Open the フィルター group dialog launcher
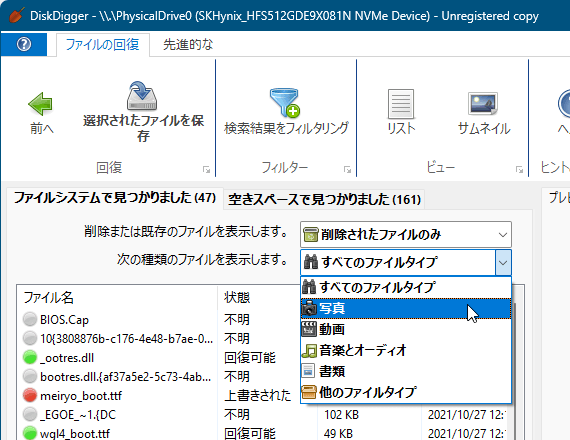The height and width of the screenshot is (440, 570). click(x=347, y=169)
